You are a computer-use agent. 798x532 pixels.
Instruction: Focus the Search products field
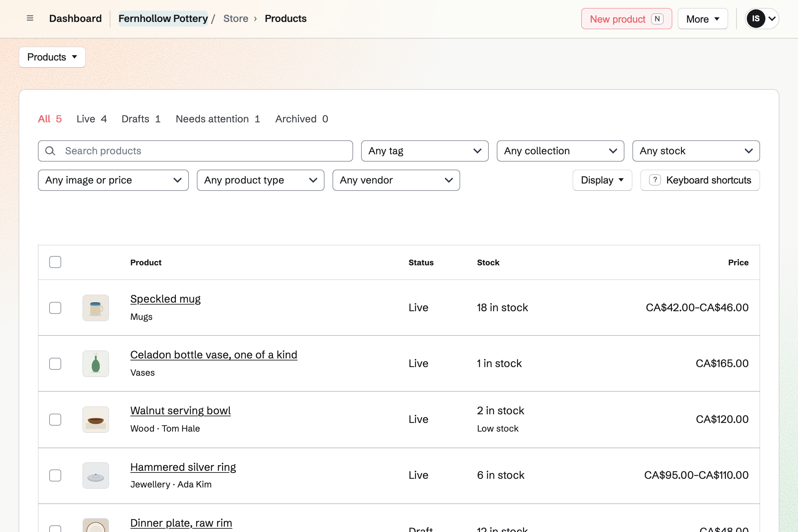coord(196,151)
